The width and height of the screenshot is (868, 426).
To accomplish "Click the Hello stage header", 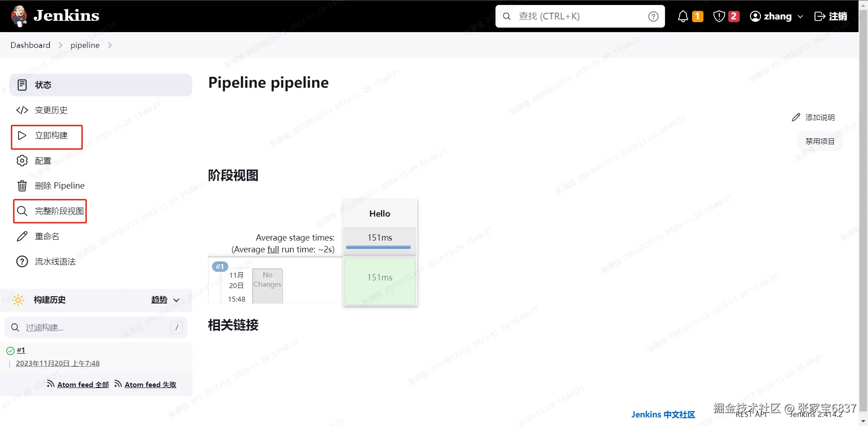I will 380,213.
